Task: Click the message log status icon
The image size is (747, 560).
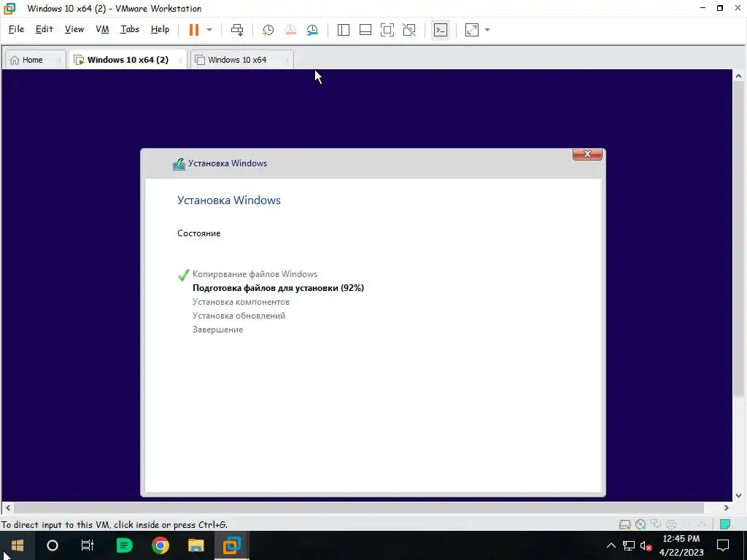Action: coord(724,524)
